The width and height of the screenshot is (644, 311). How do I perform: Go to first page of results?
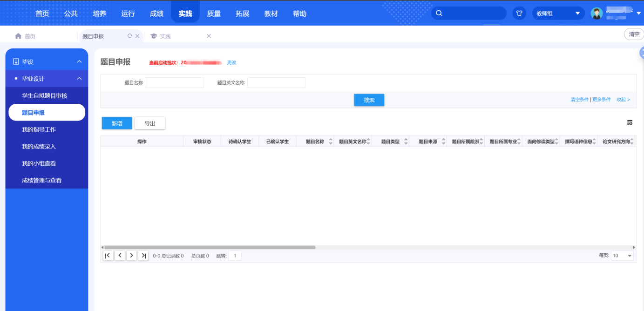point(108,256)
